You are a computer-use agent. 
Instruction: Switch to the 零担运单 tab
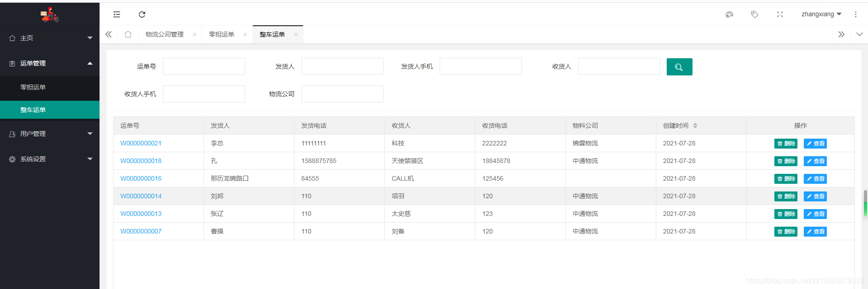coord(222,34)
